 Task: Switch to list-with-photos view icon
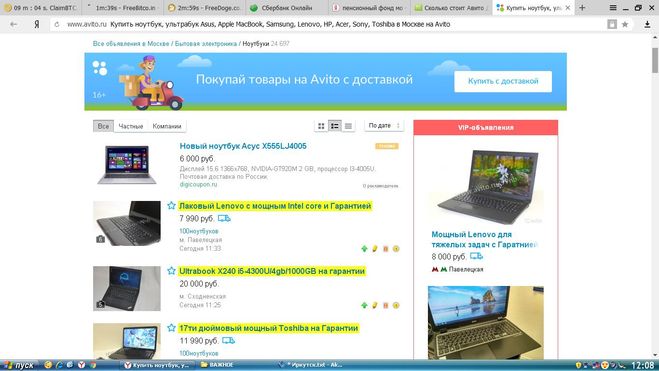point(335,126)
